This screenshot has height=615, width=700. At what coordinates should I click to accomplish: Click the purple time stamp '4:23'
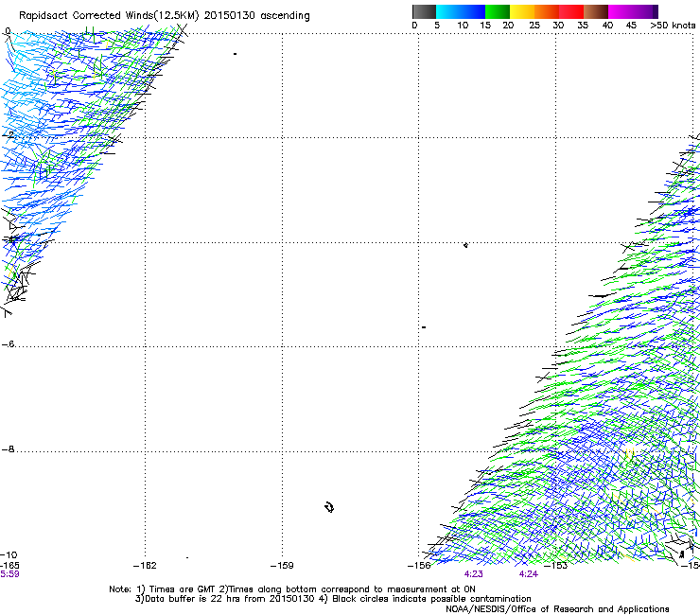click(473, 574)
